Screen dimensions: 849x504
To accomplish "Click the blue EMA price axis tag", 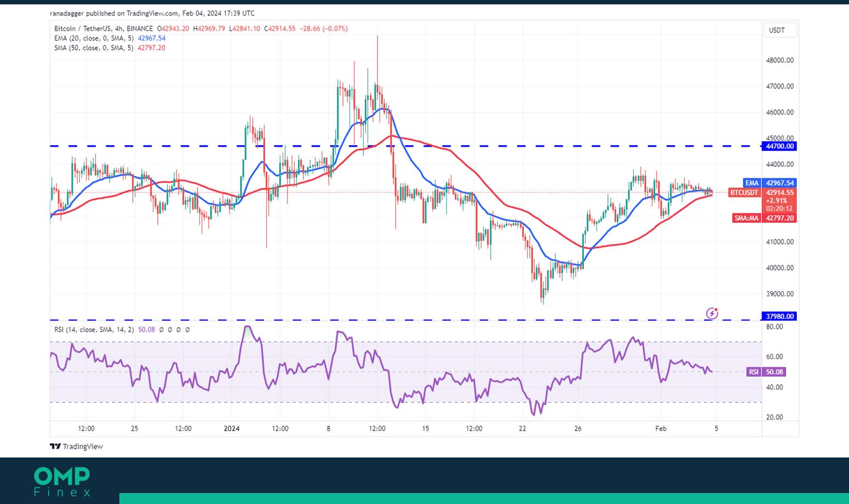I will point(752,183).
